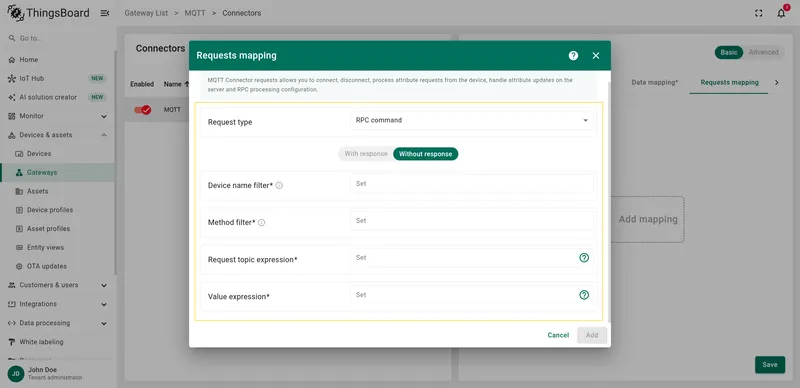Screen dimensions: 800x388
Task: Show info for Method filter
Action: 261,223
